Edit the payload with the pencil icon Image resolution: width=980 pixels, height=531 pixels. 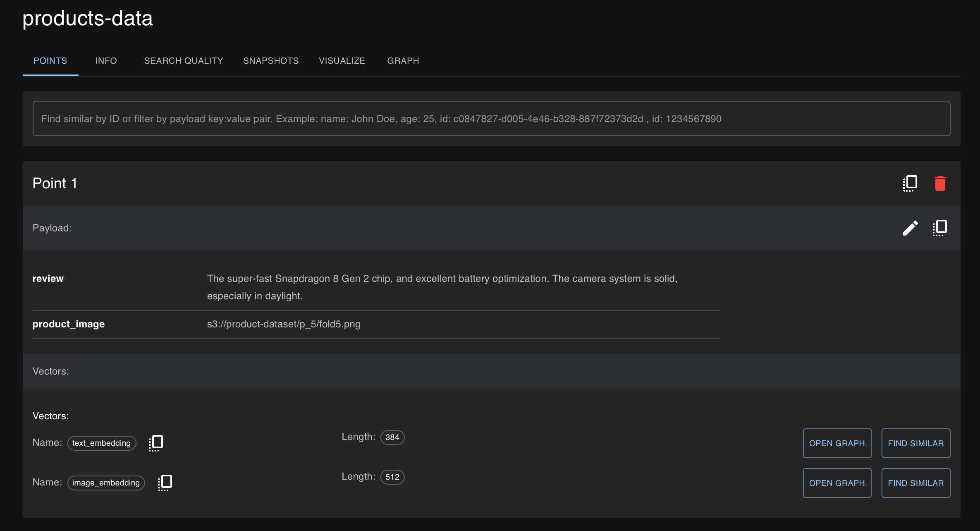coord(910,228)
